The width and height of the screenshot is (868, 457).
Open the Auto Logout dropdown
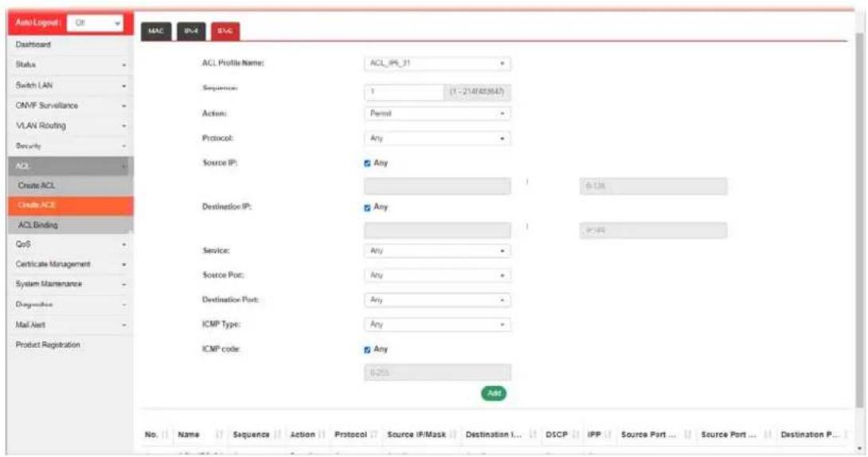click(x=95, y=23)
